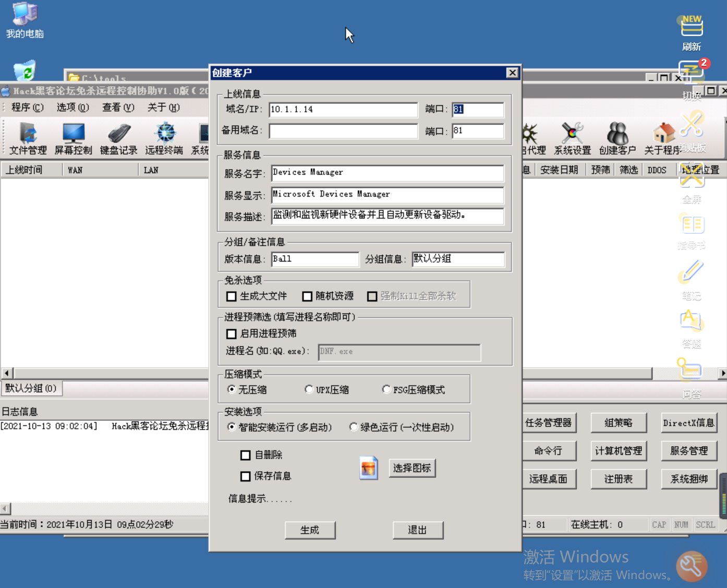Click the orange wrench tool icon

tap(692, 567)
